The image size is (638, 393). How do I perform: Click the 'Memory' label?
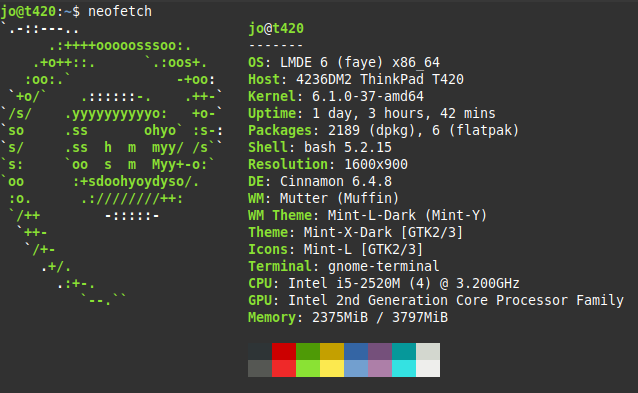(x=272, y=317)
